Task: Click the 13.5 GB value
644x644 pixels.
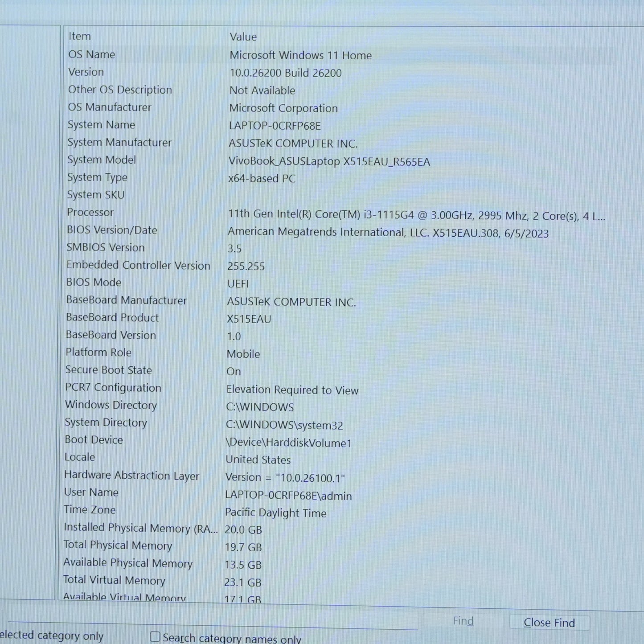Action: (243, 565)
